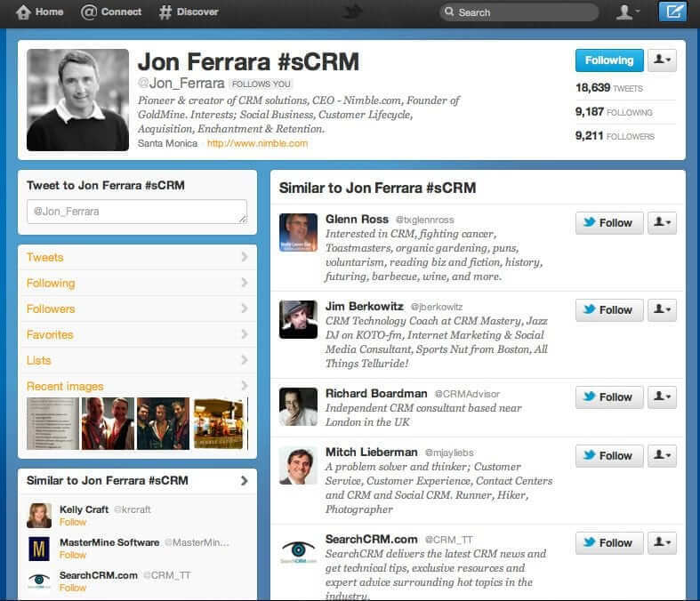
Task: Follow Jim Berkowitz
Action: 609,309
